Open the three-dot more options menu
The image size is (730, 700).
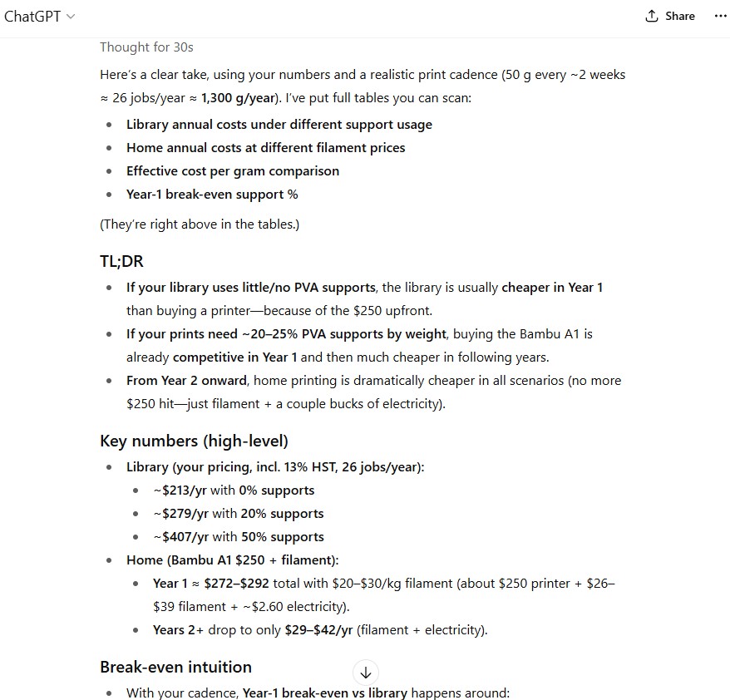click(720, 16)
